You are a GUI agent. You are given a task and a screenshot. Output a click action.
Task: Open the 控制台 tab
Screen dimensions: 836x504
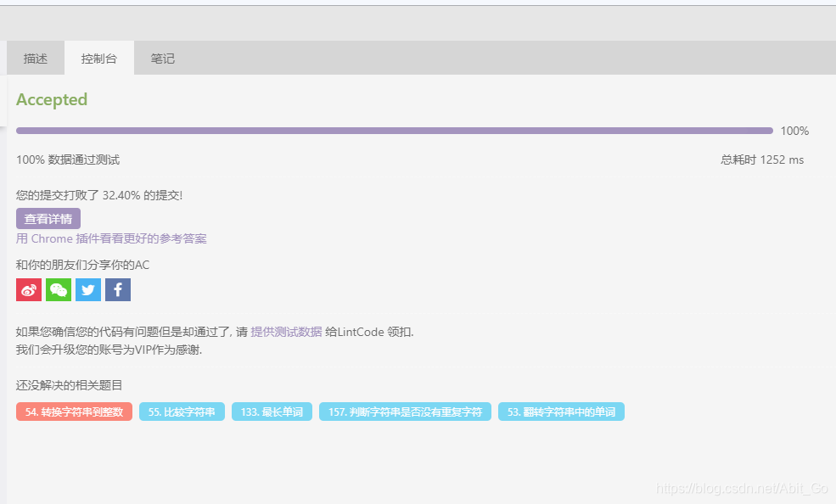pyautogui.click(x=99, y=59)
